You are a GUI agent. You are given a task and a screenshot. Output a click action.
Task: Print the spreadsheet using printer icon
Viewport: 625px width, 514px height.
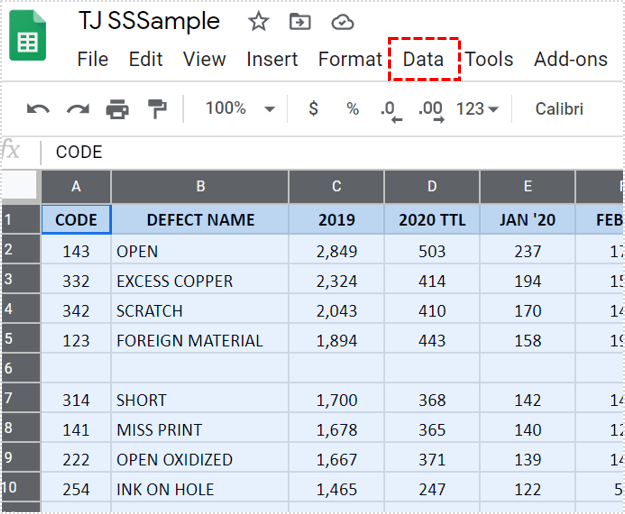click(x=117, y=109)
